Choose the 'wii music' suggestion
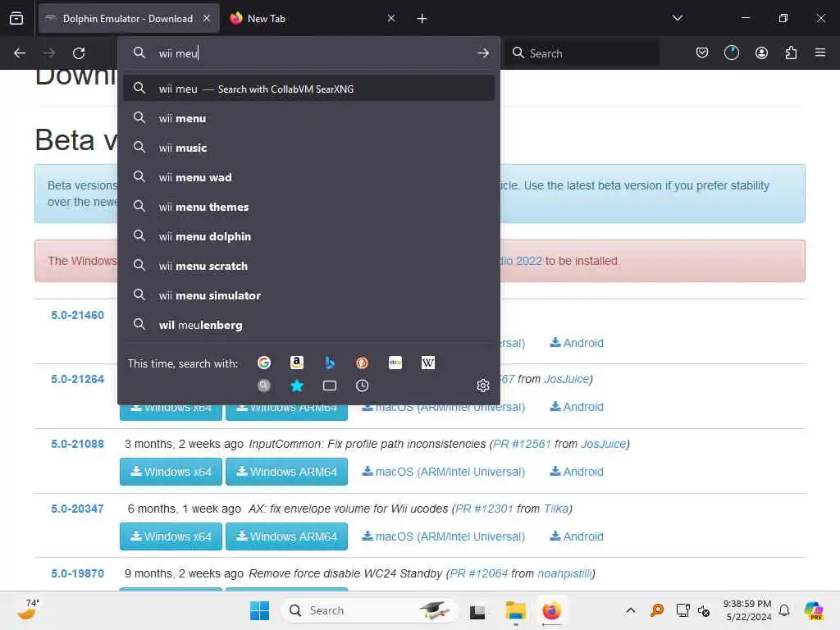840x630 pixels. click(308, 148)
